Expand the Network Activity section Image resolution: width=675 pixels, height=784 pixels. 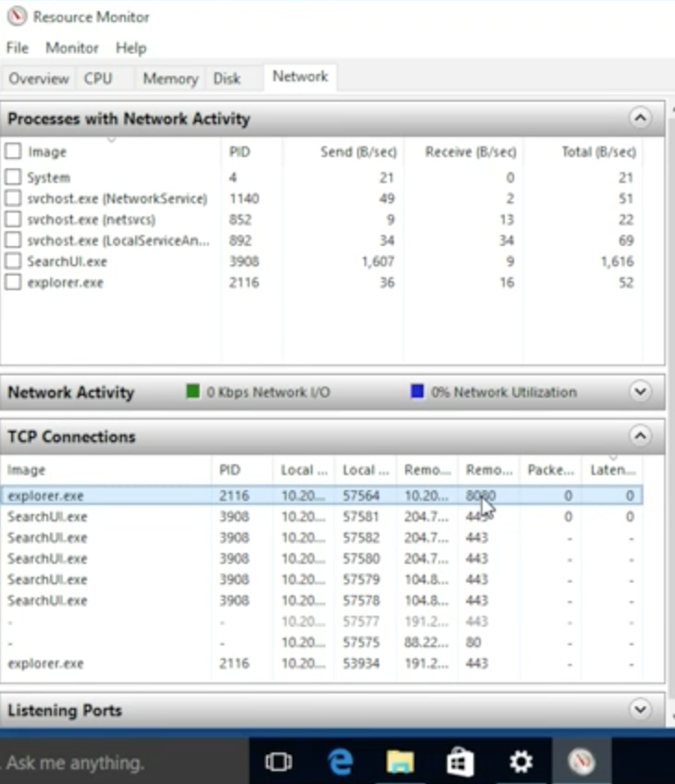640,391
